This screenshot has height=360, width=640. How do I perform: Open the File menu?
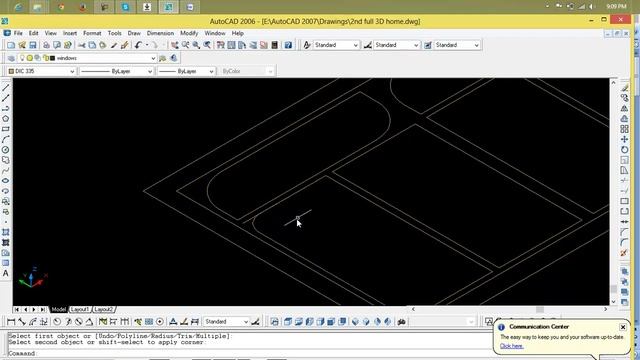coord(18,33)
